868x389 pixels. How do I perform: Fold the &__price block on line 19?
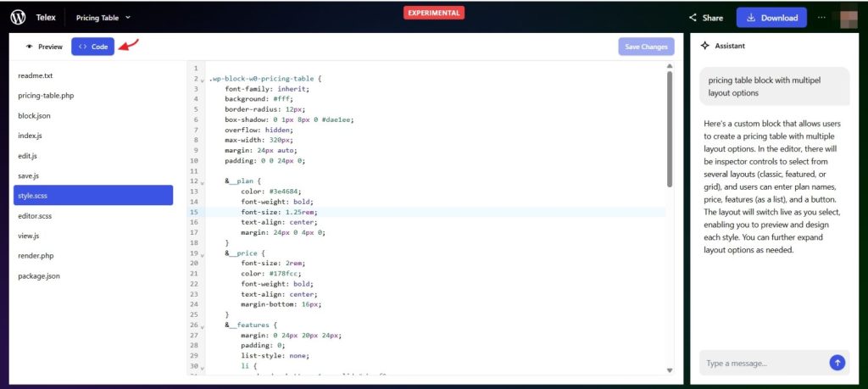[202, 253]
